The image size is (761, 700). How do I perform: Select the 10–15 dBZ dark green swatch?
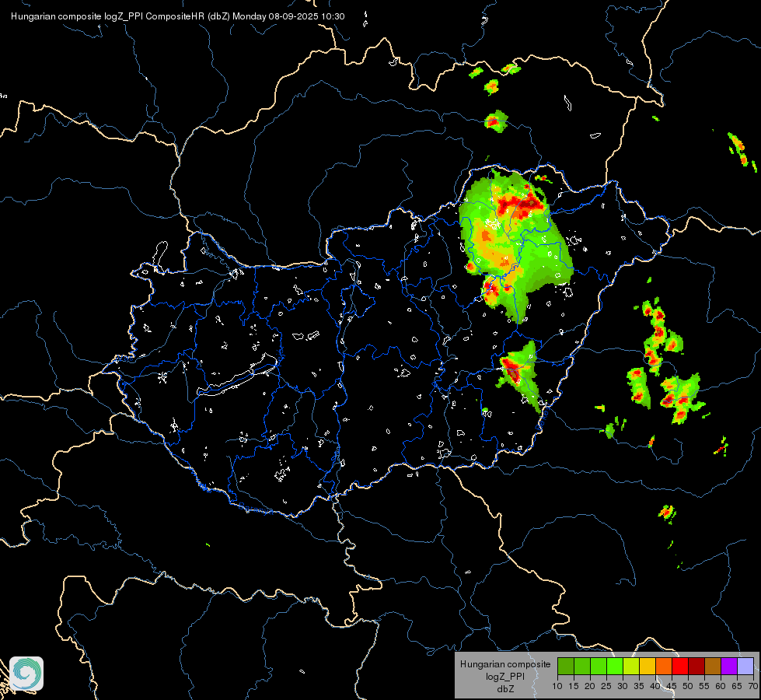pyautogui.click(x=566, y=666)
